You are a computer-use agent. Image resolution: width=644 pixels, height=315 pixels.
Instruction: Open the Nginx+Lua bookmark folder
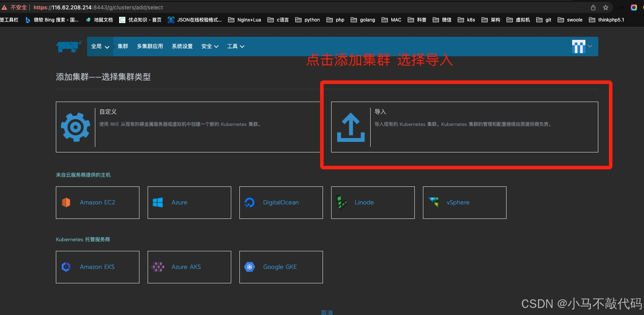[244, 20]
